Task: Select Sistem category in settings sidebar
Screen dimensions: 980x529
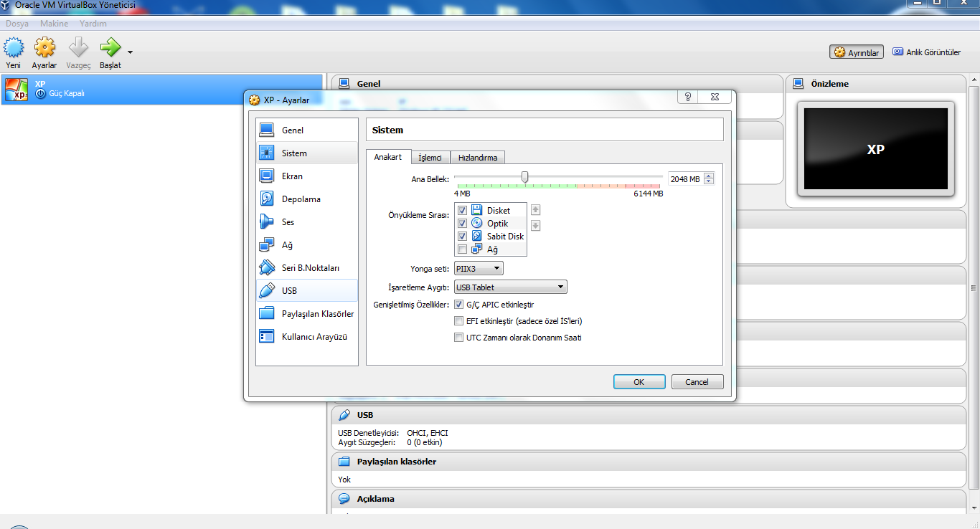Action: coord(307,153)
